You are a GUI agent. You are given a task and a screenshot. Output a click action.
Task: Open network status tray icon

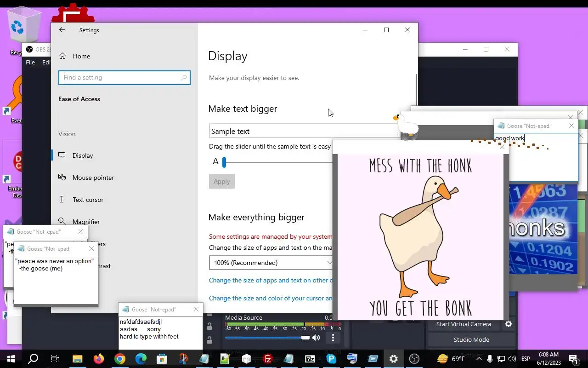tap(501, 359)
